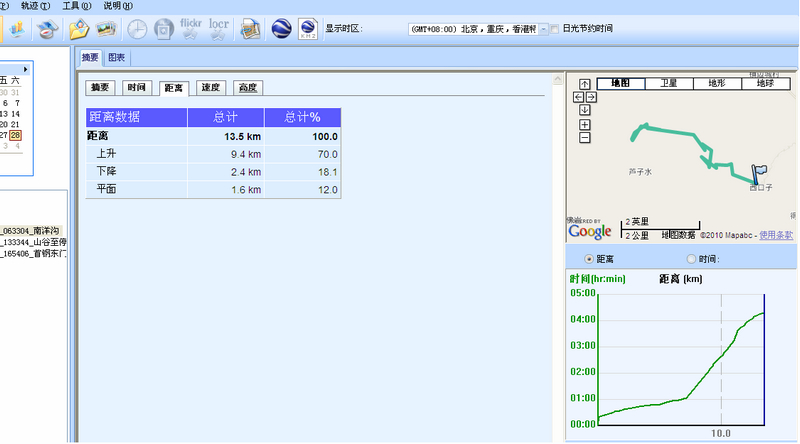Click the 芦子水 place label on map
800x444 pixels.
(640, 172)
